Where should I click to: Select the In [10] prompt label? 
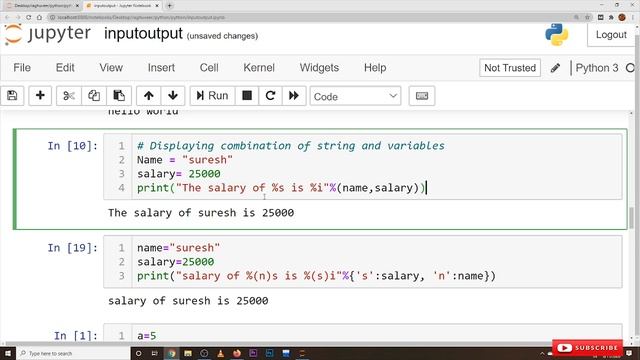(x=73, y=146)
